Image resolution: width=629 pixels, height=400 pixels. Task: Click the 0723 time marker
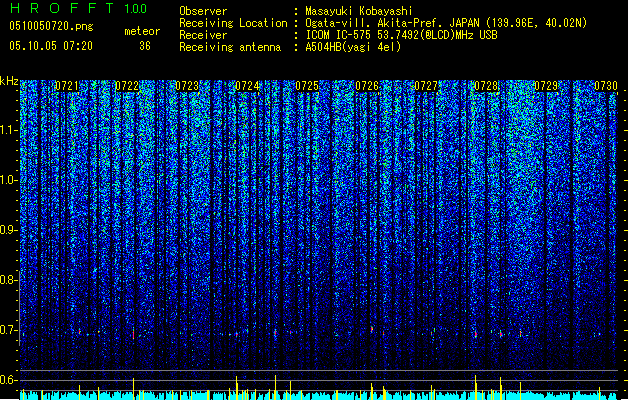(187, 86)
